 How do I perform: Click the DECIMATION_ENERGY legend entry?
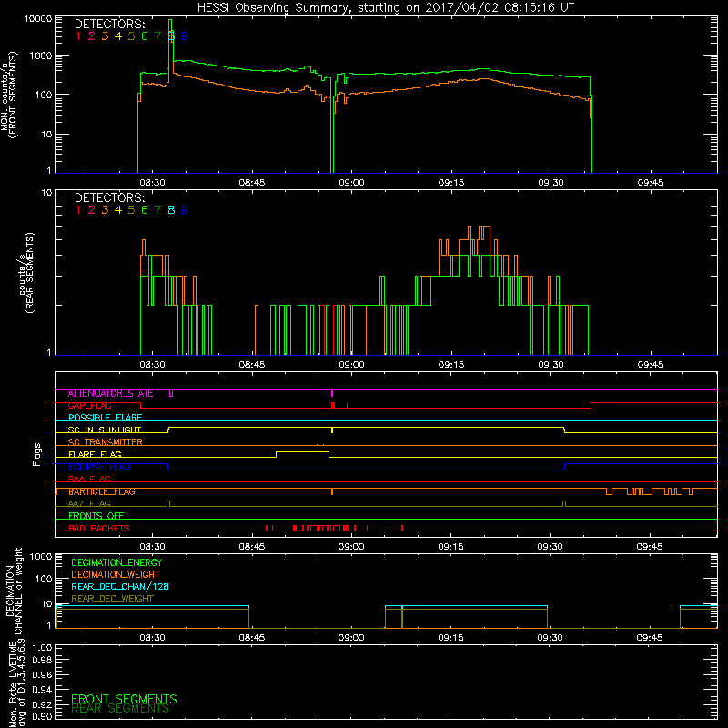click(116, 562)
